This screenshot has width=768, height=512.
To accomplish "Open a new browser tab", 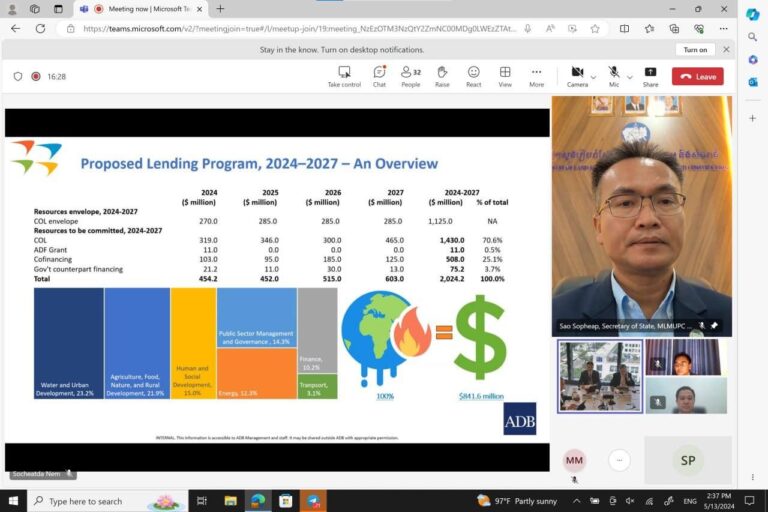I will pyautogui.click(x=220, y=9).
